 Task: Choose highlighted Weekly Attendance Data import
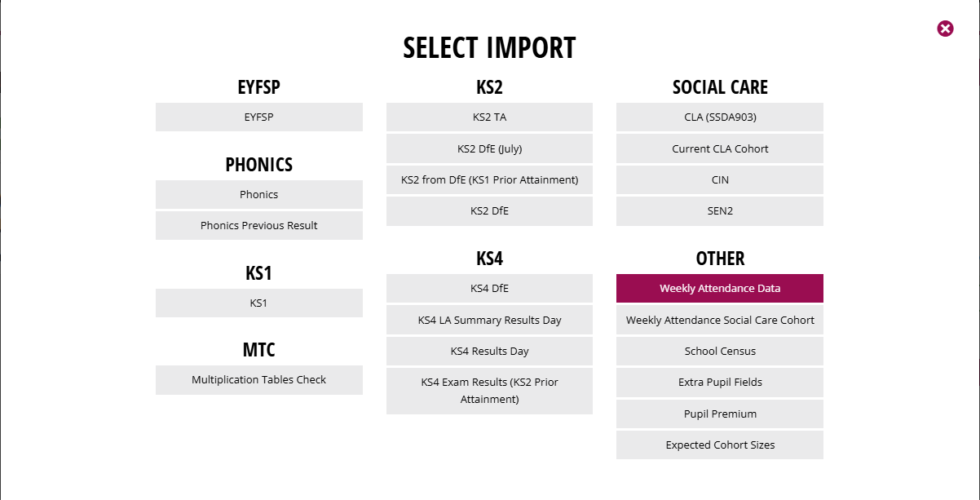coord(720,288)
